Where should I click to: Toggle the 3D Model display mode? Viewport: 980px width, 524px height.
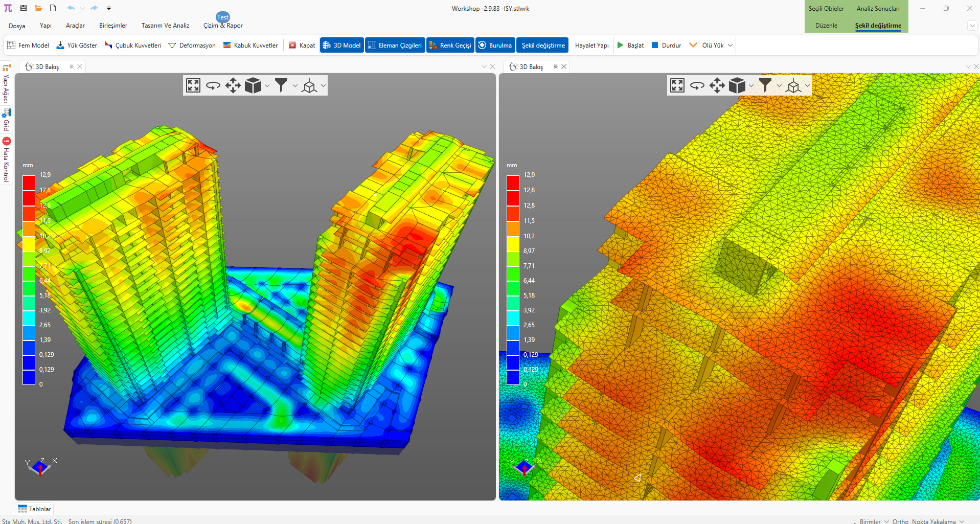pos(341,45)
